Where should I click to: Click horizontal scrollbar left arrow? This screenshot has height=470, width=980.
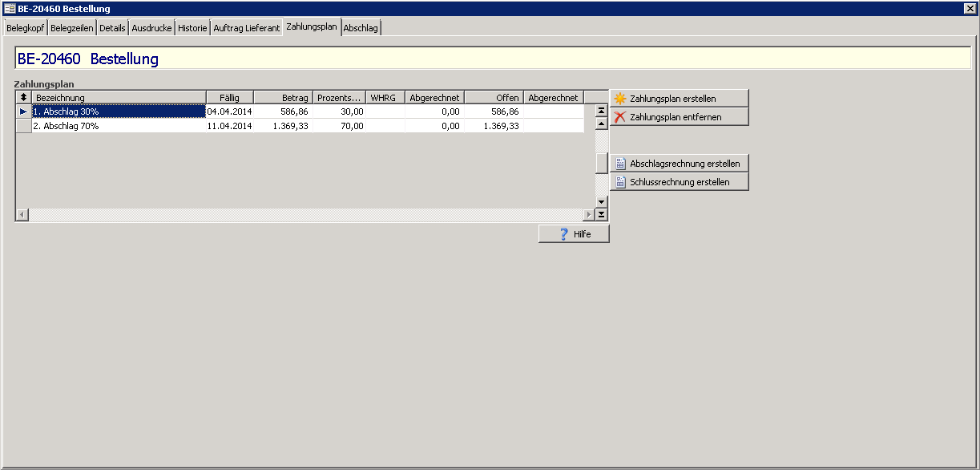22,214
